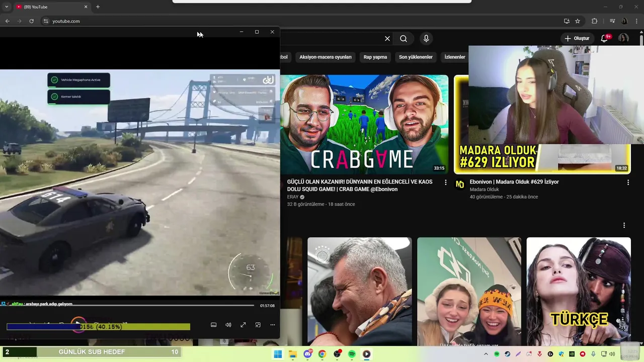Select Son yüklenenler filter chip
Viewport: 644px width, 362px height.
(x=416, y=57)
